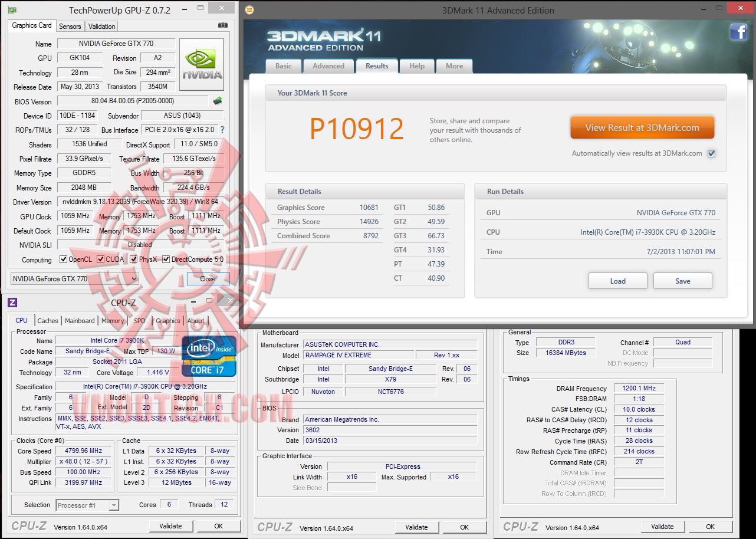
Task: Switch to the SPD tab in CPU-Z
Action: pos(140,321)
